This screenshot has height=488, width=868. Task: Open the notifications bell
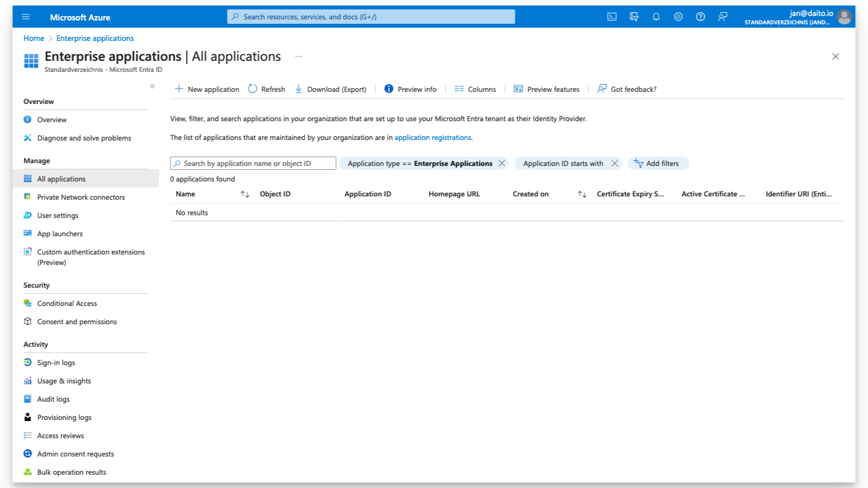(x=656, y=17)
